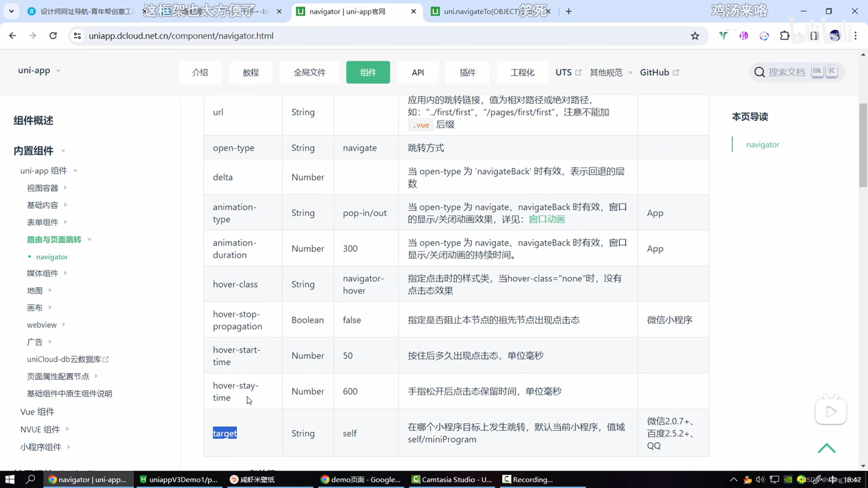Viewport: 868px width, 488px height.
Task: Close the navigator uni-app tab
Action: [x=414, y=11]
